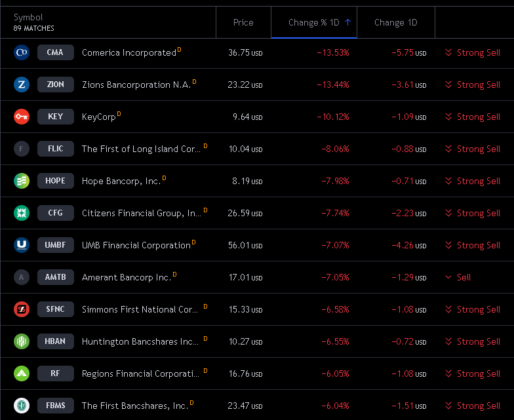Open Regions Financial Corporation name
This screenshot has width=514, height=420.
tap(140, 373)
